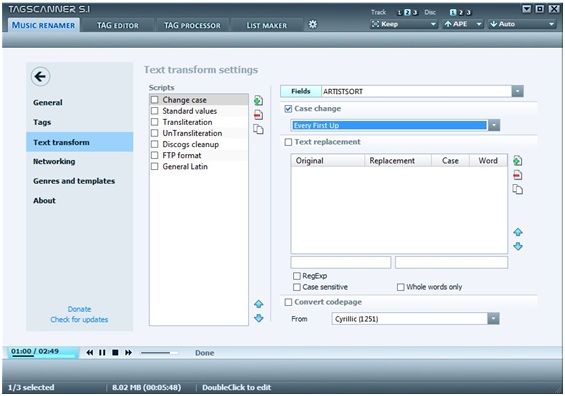Open the Auto dropdown
This screenshot has width=565, height=396.
pos(522,24)
